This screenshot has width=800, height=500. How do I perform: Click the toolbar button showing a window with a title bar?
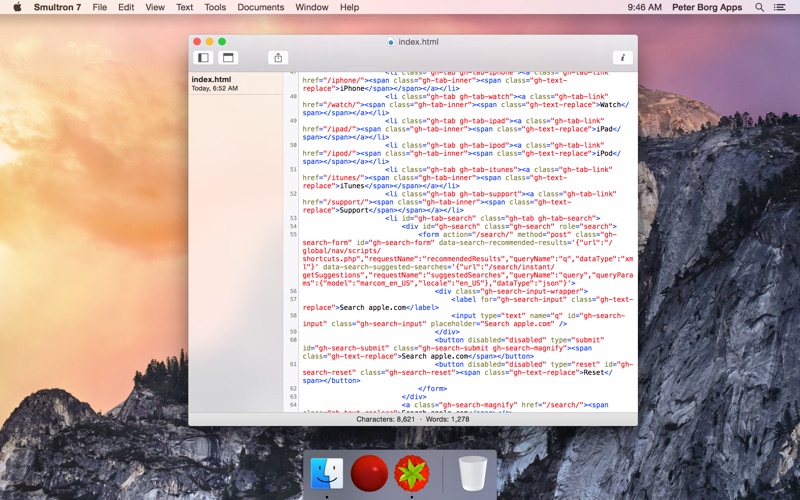(x=228, y=58)
